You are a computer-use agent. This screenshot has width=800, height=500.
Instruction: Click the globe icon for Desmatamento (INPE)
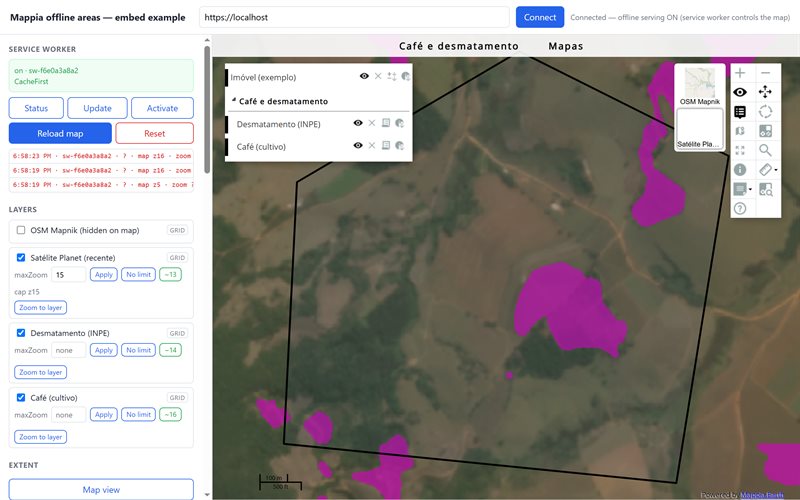(x=399, y=123)
